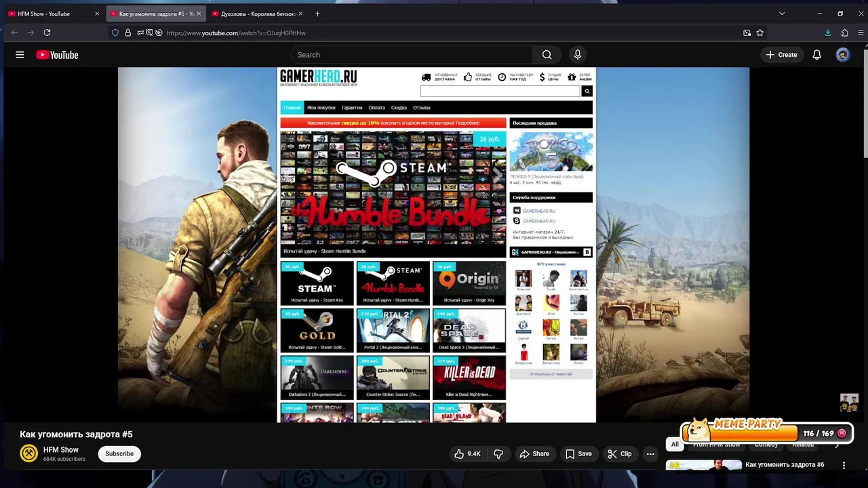Open browser downloads panel
Viewport: 868px width, 488px height.
pyautogui.click(x=828, y=33)
